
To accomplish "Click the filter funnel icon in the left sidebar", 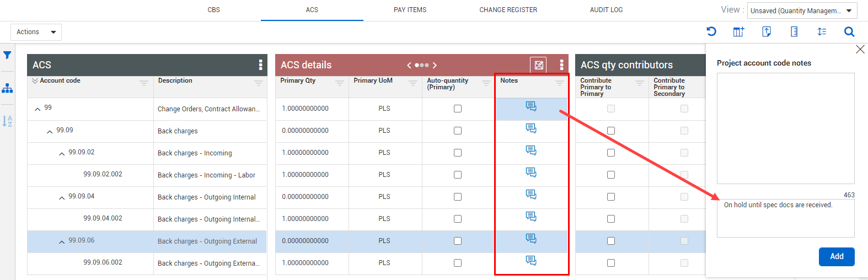I will click(x=7, y=55).
